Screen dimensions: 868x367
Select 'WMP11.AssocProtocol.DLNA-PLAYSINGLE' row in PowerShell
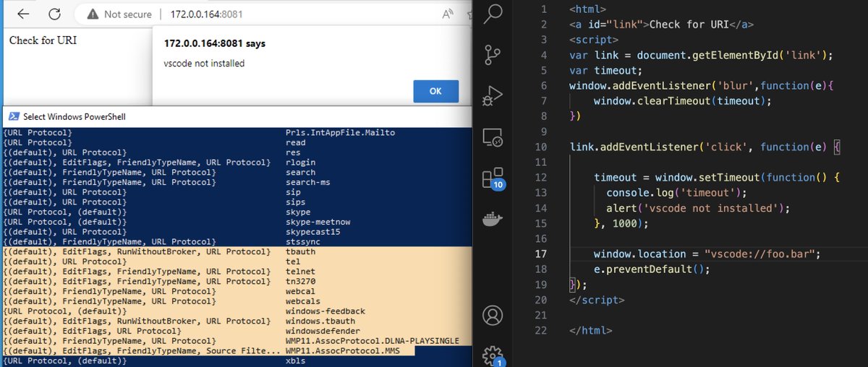point(231,341)
